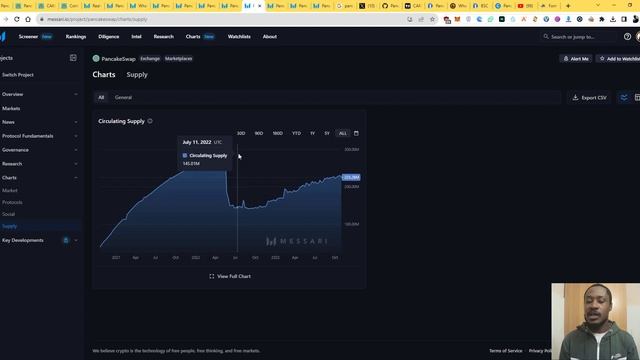Select the 180D time range
This screenshot has height=360, width=640.
pyautogui.click(x=278, y=133)
